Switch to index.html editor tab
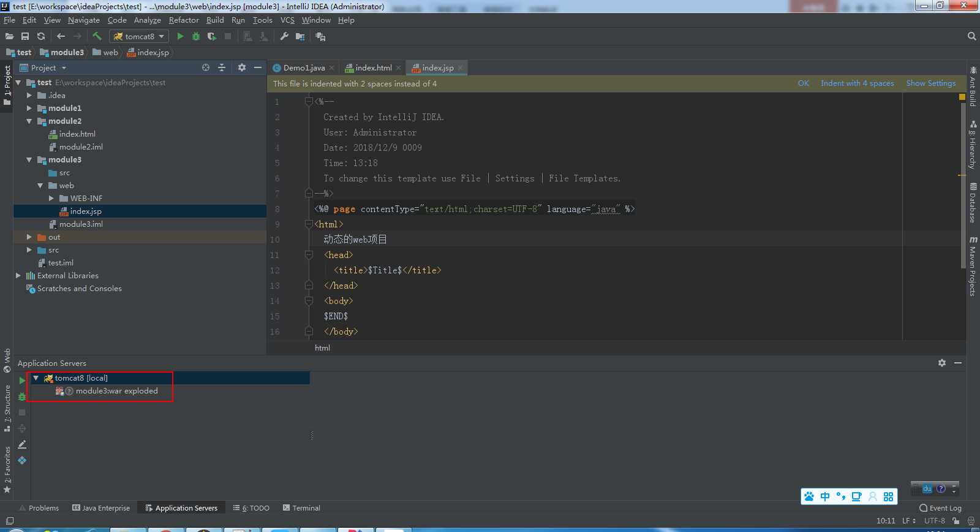980x532 pixels. pos(373,67)
